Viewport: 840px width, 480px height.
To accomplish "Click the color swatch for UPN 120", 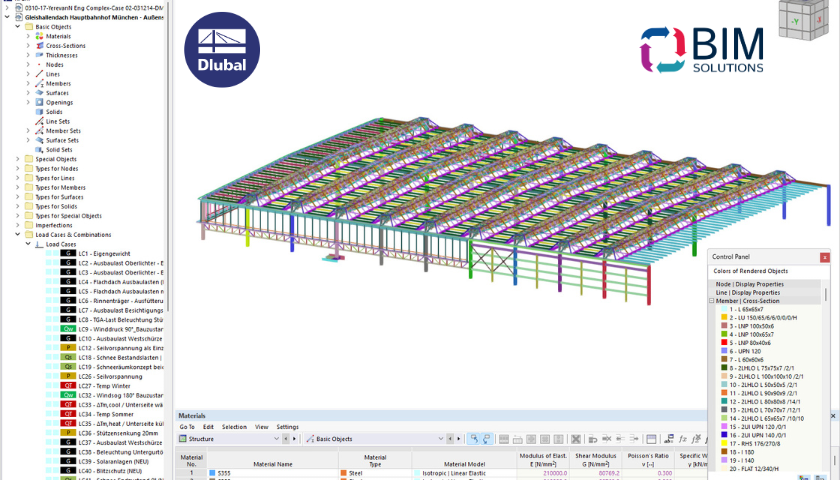I will pyautogui.click(x=724, y=351).
